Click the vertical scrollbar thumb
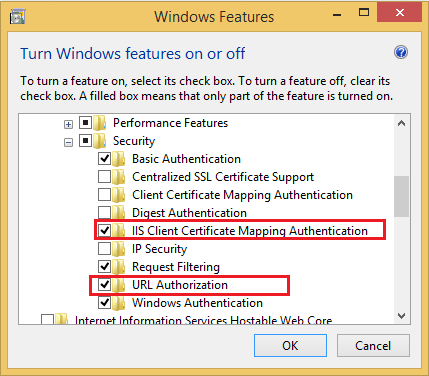This screenshot has height=376, width=429. click(401, 196)
